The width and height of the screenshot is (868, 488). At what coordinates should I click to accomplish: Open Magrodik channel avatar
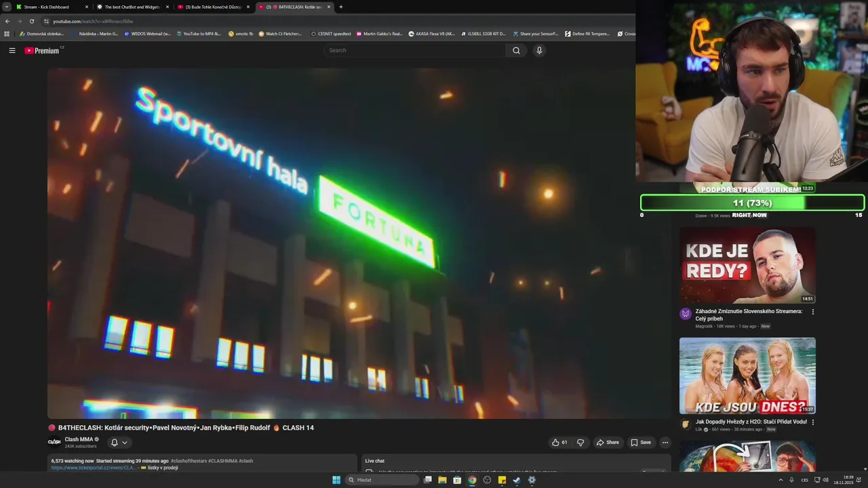coord(686,314)
